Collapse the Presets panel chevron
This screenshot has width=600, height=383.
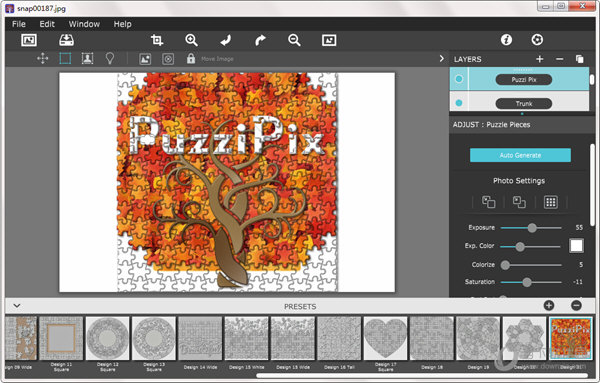(x=17, y=306)
